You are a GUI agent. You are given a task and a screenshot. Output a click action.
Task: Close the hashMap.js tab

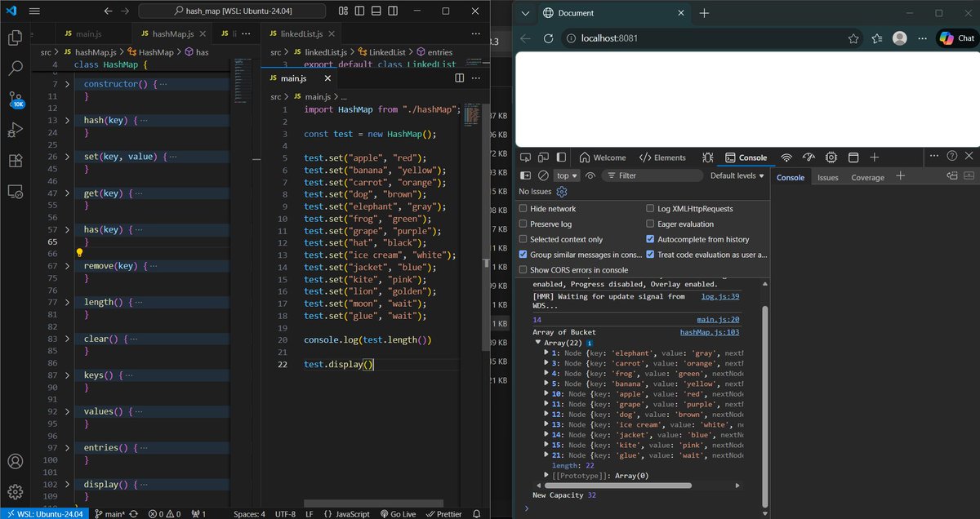click(x=203, y=33)
